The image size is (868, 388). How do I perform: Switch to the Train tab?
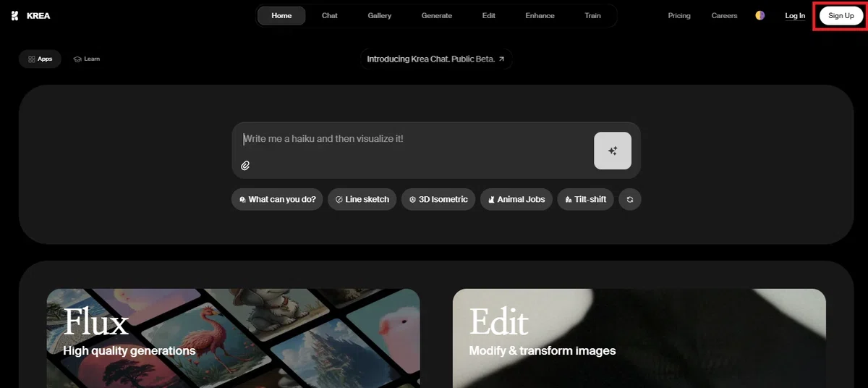pos(592,15)
